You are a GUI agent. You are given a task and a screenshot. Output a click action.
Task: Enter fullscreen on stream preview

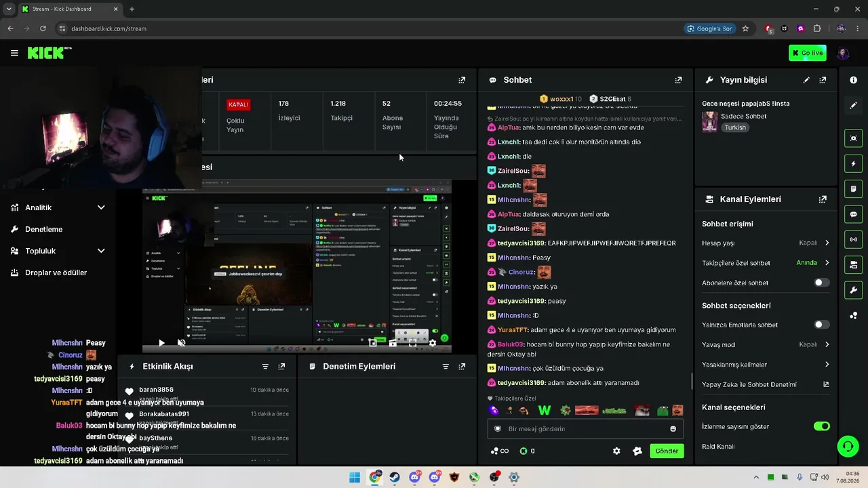[x=412, y=343]
